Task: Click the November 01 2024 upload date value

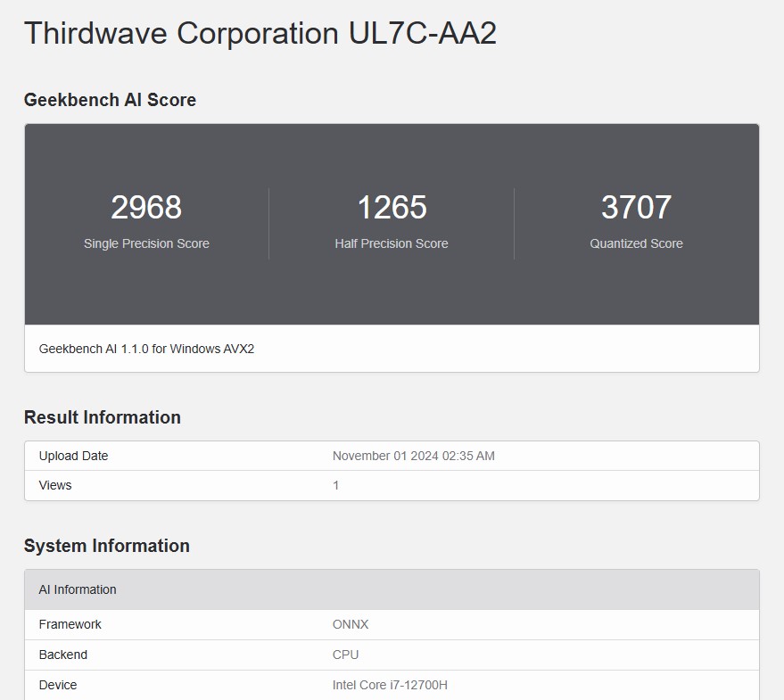Action: pyautogui.click(x=413, y=456)
